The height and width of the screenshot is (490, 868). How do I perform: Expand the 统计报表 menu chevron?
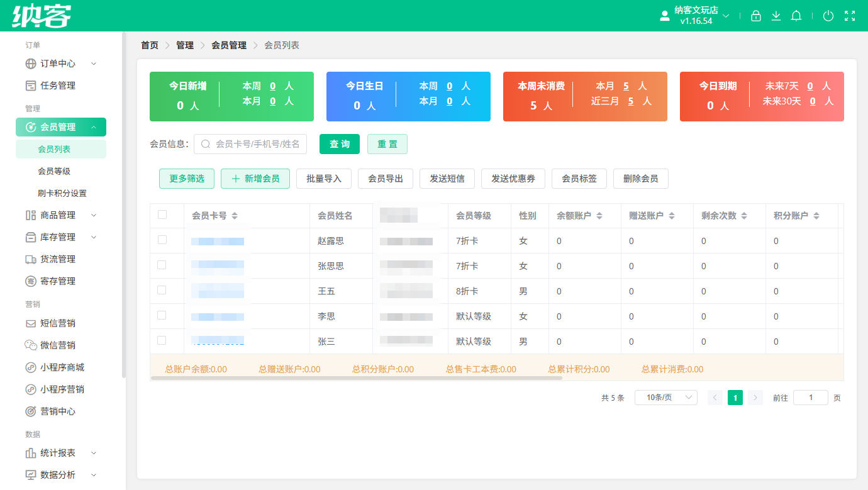click(x=94, y=453)
